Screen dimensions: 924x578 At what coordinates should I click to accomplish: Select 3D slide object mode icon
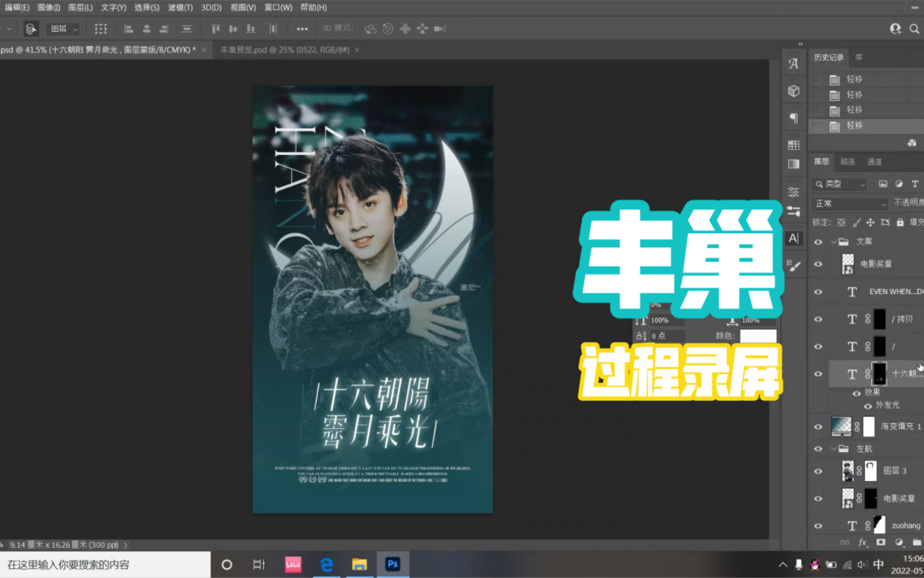tap(422, 29)
